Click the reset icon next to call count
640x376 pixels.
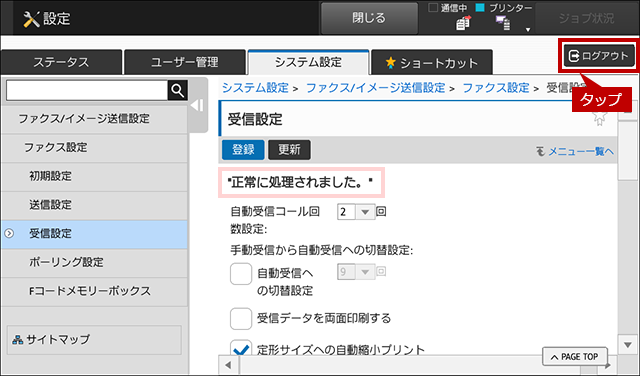(x=381, y=211)
